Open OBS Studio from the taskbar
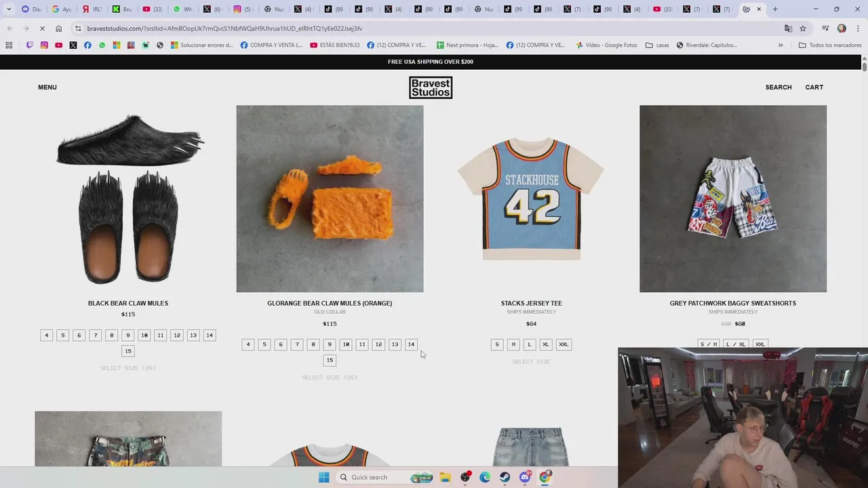868x488 pixels. tap(465, 477)
